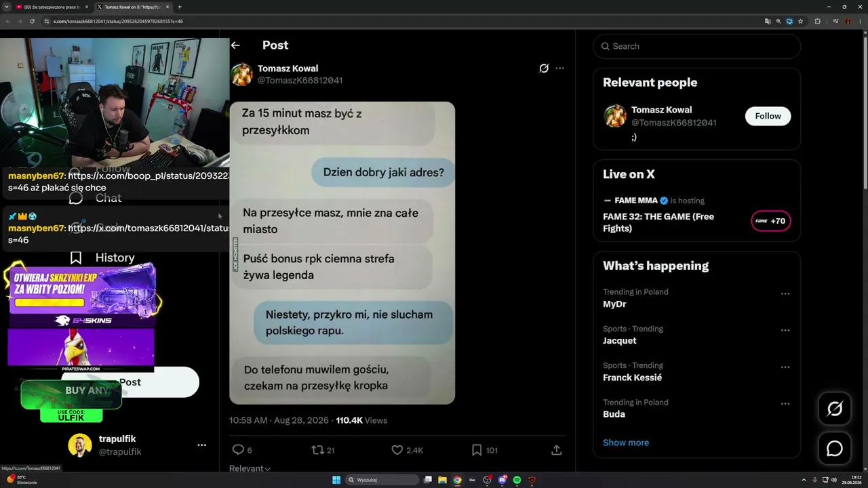The width and height of the screenshot is (868, 488).
Task: Open Windows Start menu
Action: click(x=336, y=480)
